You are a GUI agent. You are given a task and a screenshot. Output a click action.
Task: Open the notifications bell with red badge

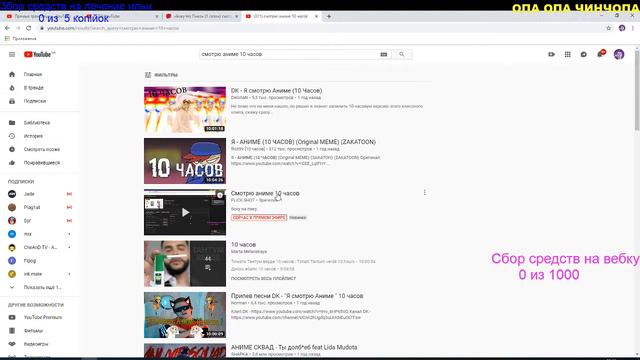pyautogui.click(x=600, y=53)
